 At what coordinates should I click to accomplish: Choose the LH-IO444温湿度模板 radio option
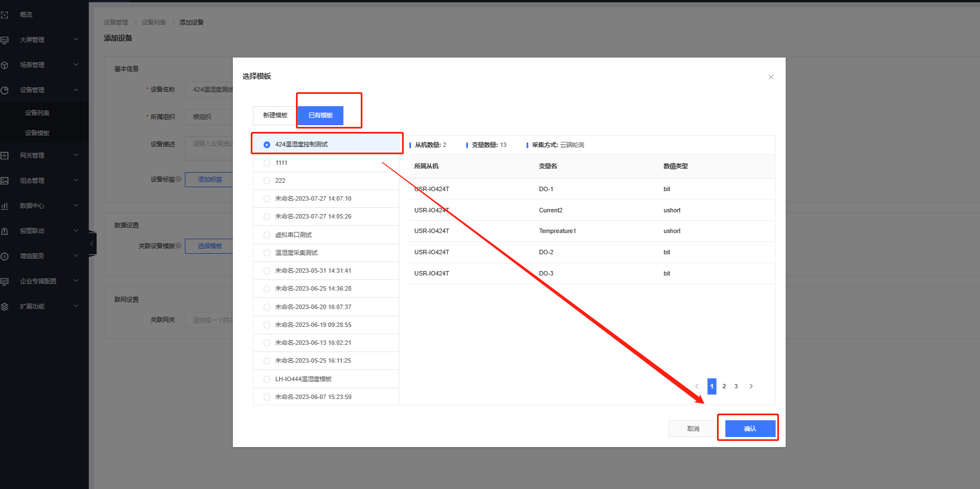[x=267, y=379]
